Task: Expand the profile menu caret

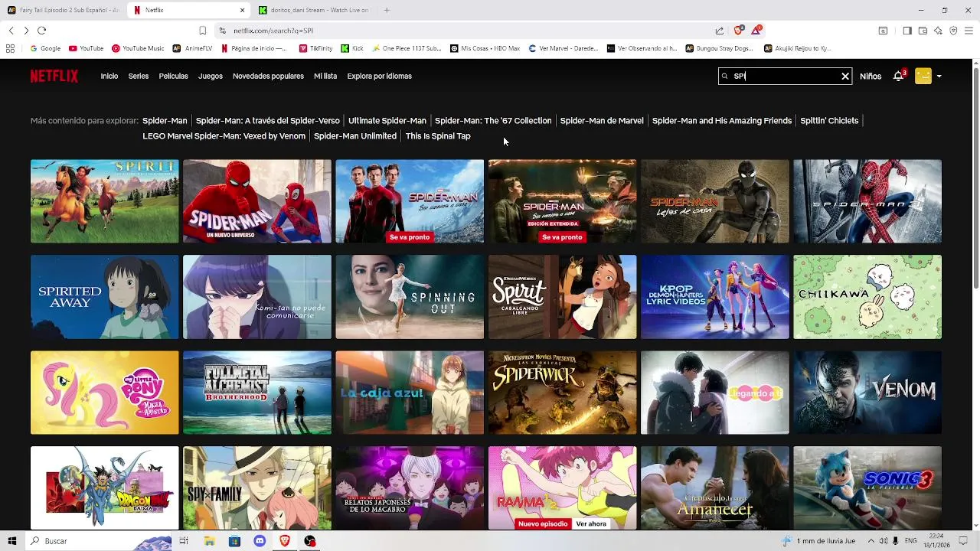Action: [x=939, y=77]
